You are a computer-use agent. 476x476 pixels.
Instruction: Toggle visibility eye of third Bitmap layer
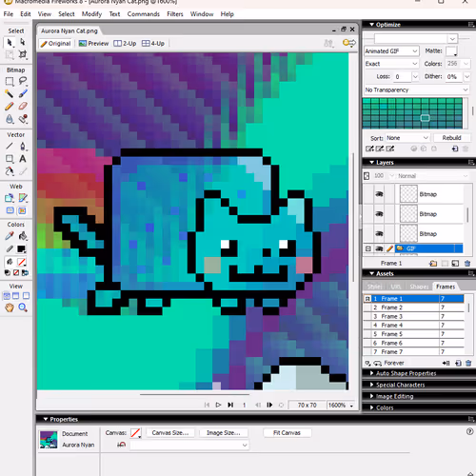(379, 234)
